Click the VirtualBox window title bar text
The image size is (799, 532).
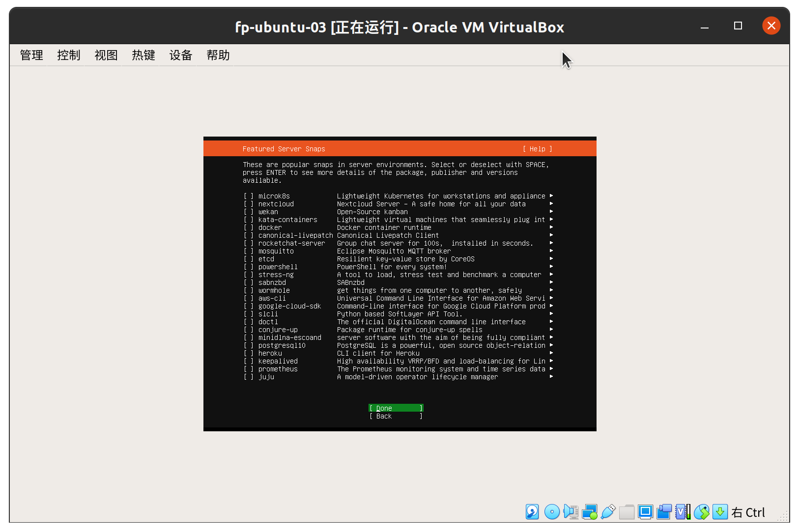(x=399, y=27)
